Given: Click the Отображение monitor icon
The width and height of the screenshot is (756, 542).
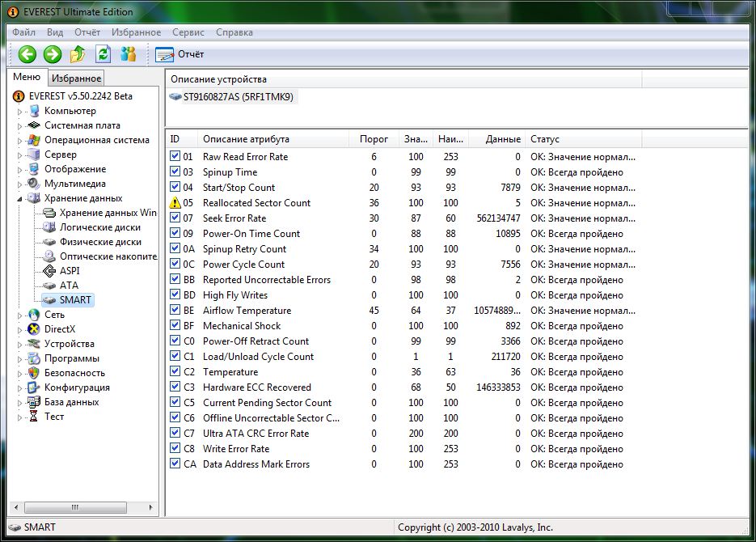Looking at the screenshot, I should click(x=34, y=169).
